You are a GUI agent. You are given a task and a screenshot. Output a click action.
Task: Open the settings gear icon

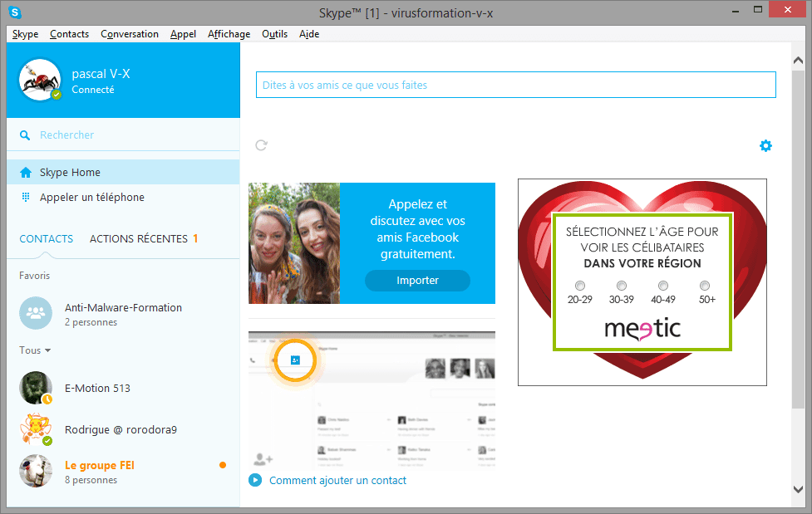point(765,145)
